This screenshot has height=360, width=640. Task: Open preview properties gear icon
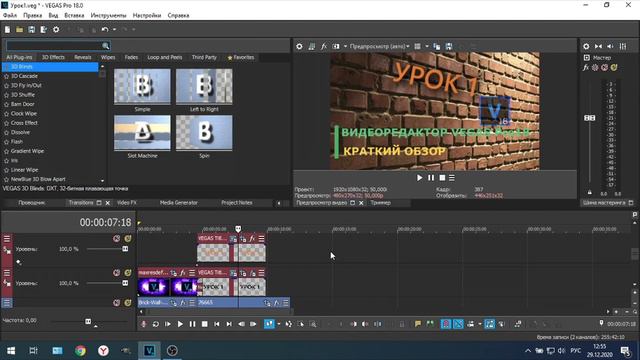[x=299, y=47]
